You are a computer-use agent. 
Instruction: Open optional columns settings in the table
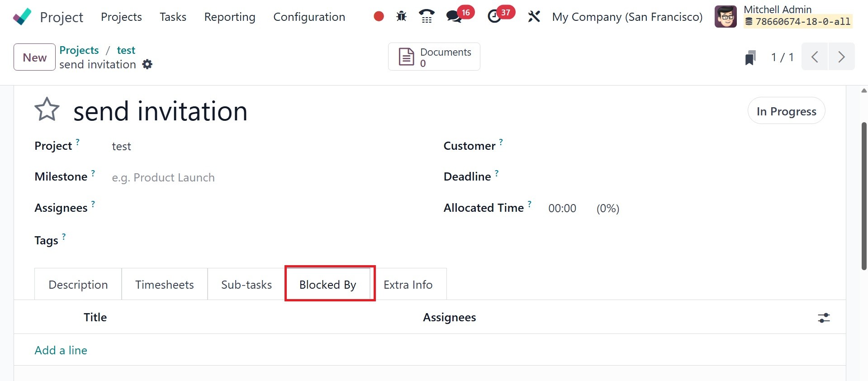click(x=824, y=318)
